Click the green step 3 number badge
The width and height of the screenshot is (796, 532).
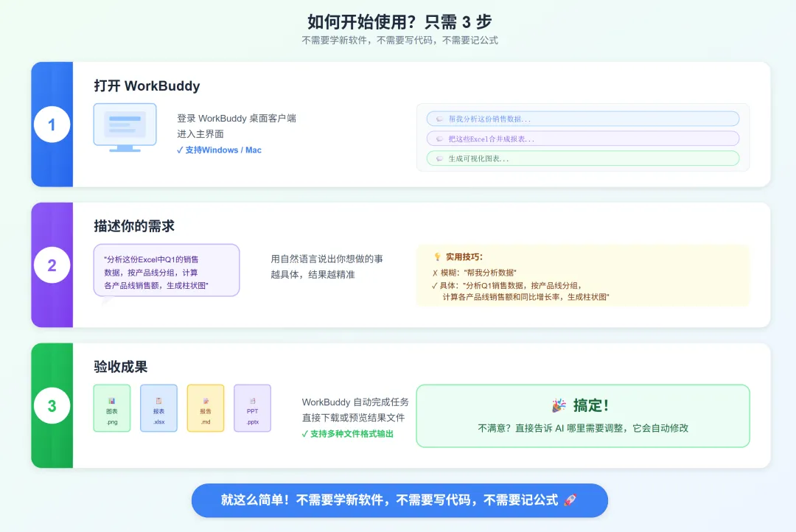(x=52, y=405)
